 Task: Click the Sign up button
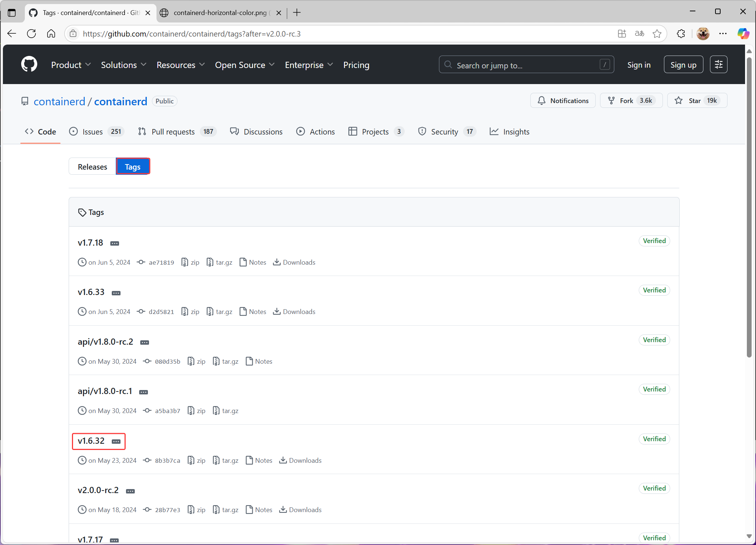coord(683,65)
